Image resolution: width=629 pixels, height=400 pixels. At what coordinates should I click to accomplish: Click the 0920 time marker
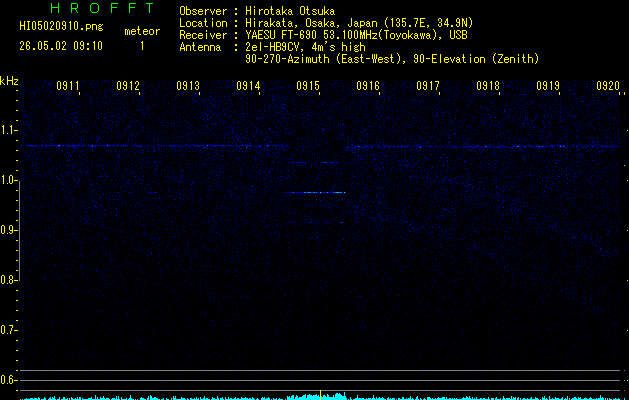click(608, 85)
